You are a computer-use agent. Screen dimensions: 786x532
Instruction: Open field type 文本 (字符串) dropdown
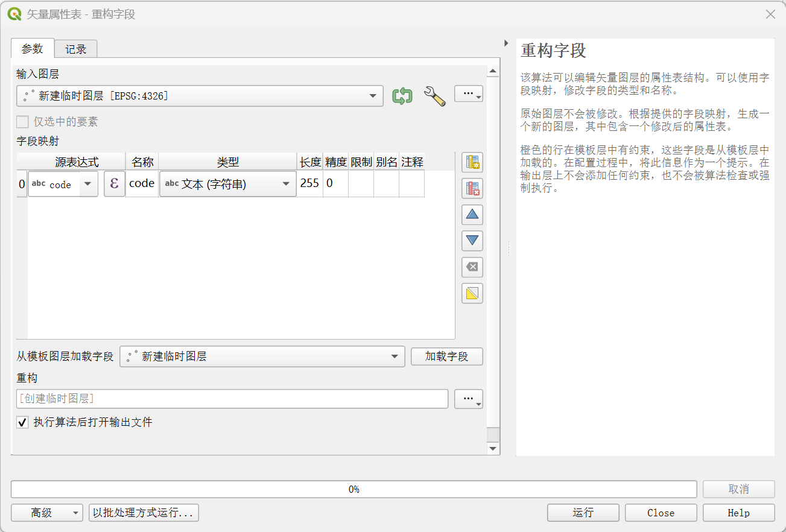coord(227,184)
